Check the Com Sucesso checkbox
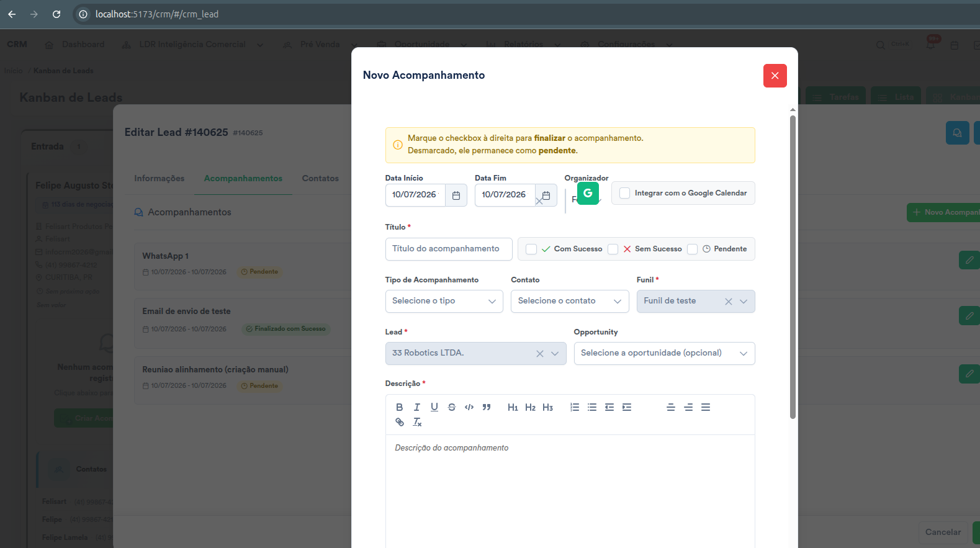The image size is (980, 548). pyautogui.click(x=531, y=249)
